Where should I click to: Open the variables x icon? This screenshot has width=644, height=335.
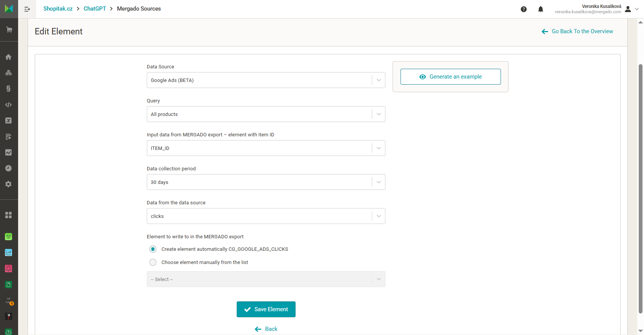pos(8,120)
